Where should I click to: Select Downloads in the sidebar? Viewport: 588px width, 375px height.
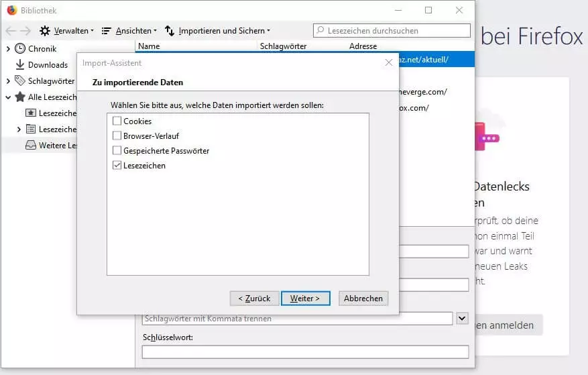pos(48,65)
